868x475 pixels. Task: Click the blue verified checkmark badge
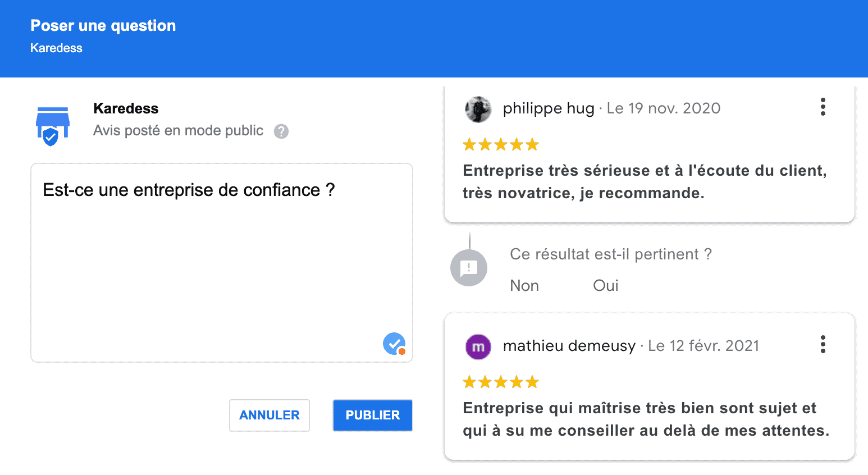coord(394,344)
